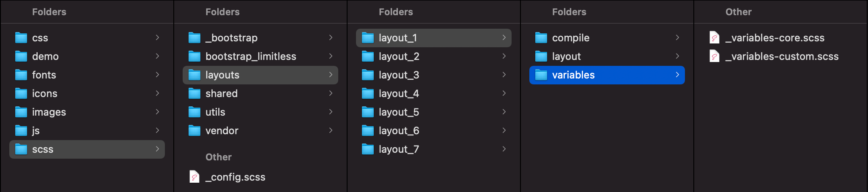Open the utils folder

215,112
